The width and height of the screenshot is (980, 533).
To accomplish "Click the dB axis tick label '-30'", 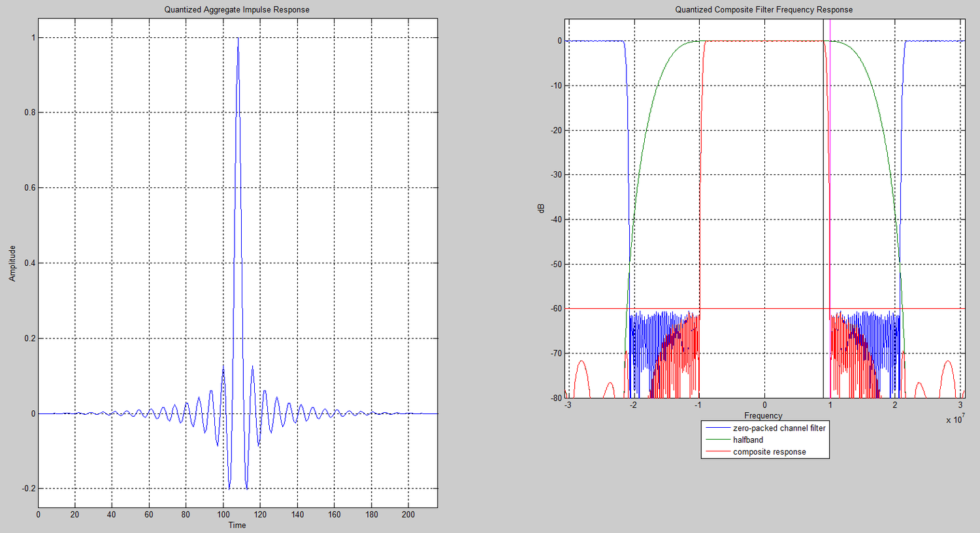I will (555, 175).
